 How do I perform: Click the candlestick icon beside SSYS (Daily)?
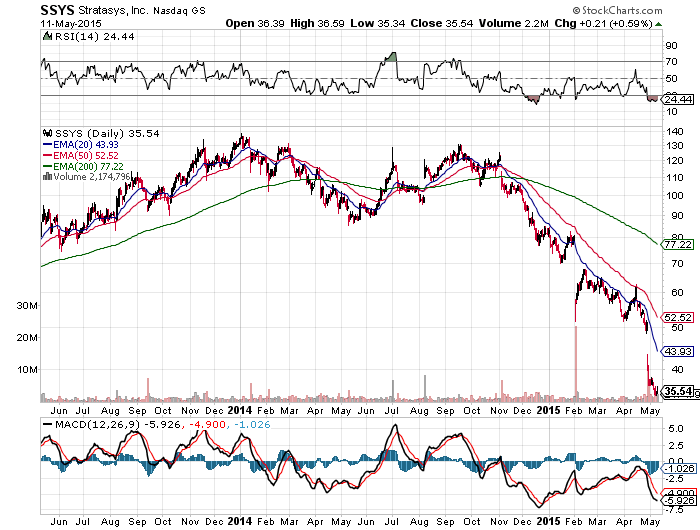click(x=47, y=133)
